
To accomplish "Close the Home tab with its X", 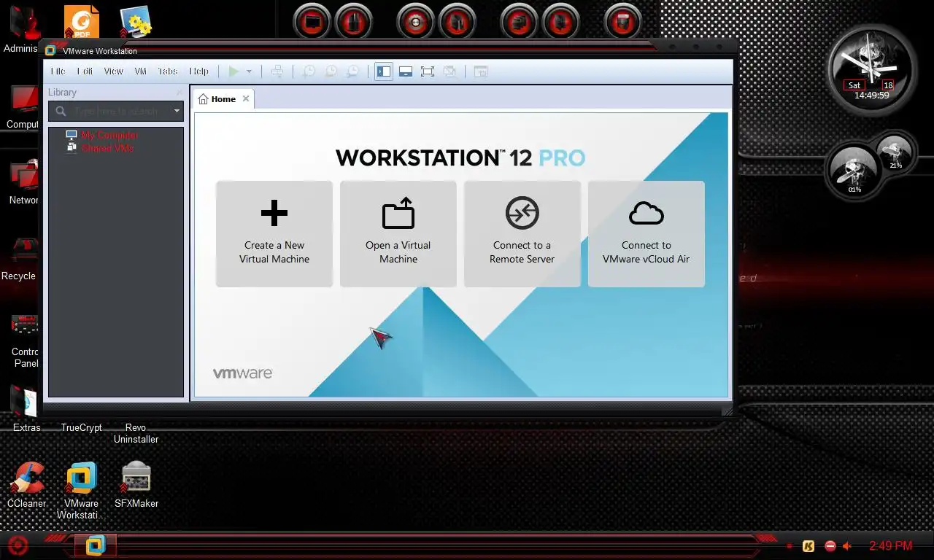I will pos(246,98).
